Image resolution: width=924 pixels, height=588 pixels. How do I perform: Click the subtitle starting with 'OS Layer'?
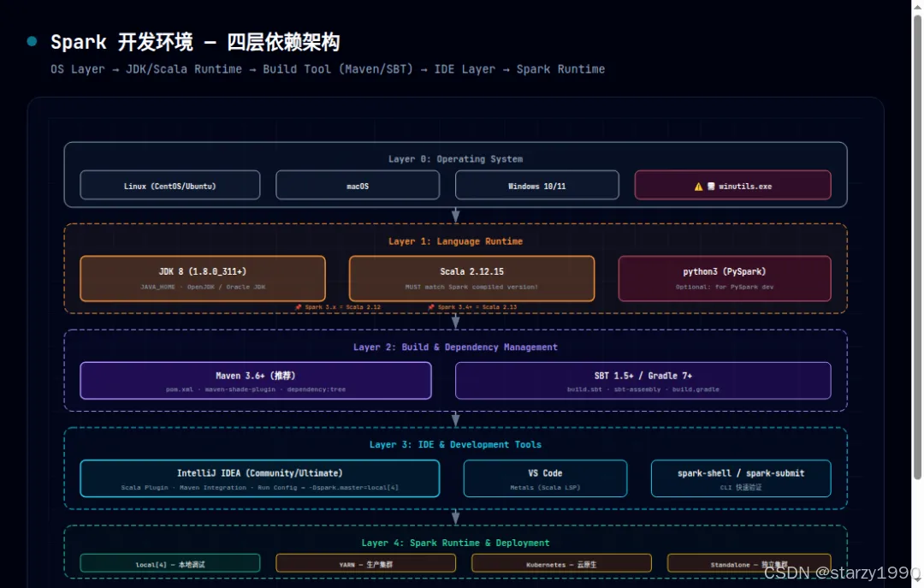click(x=328, y=69)
